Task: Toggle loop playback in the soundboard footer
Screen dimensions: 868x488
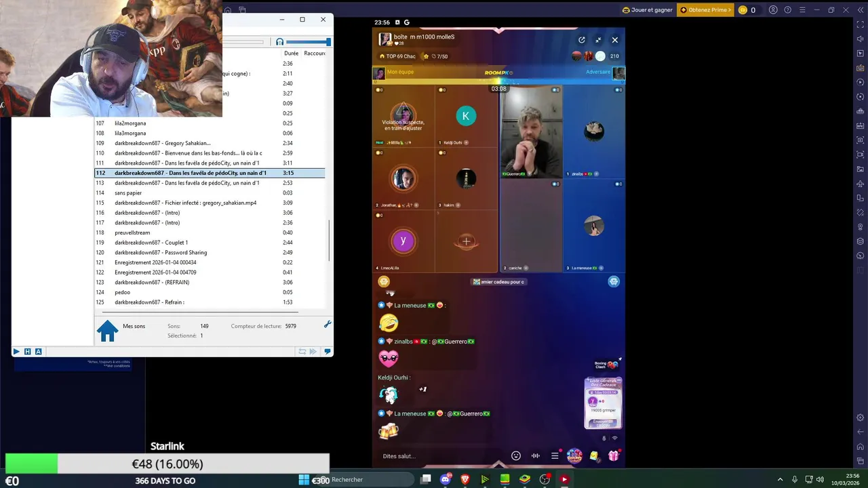Action: (302, 351)
